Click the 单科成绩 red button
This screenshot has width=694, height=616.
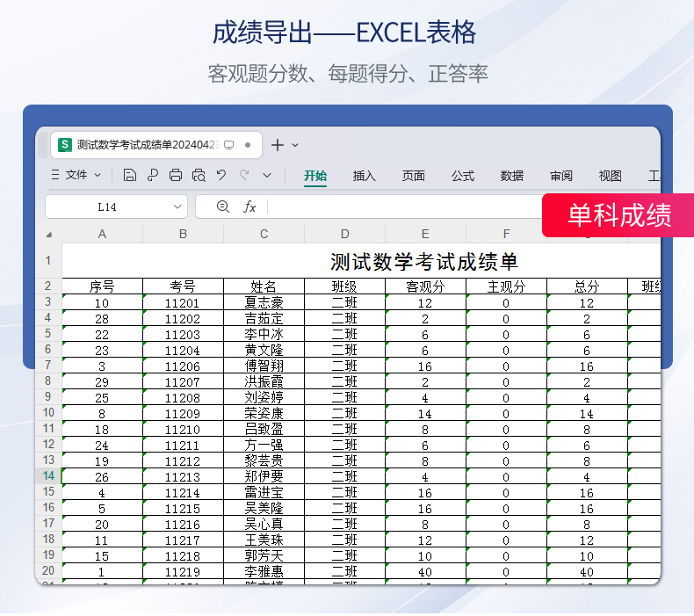618,215
